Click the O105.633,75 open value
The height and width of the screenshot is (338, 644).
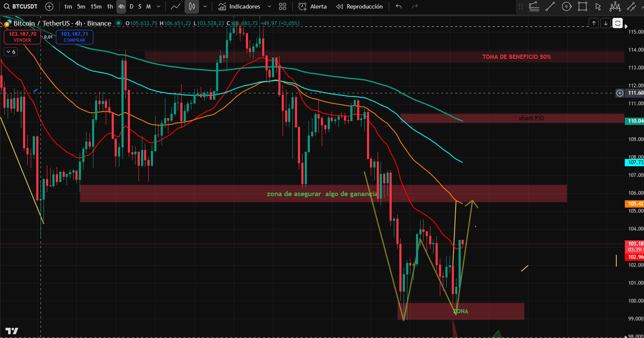[x=141, y=24]
